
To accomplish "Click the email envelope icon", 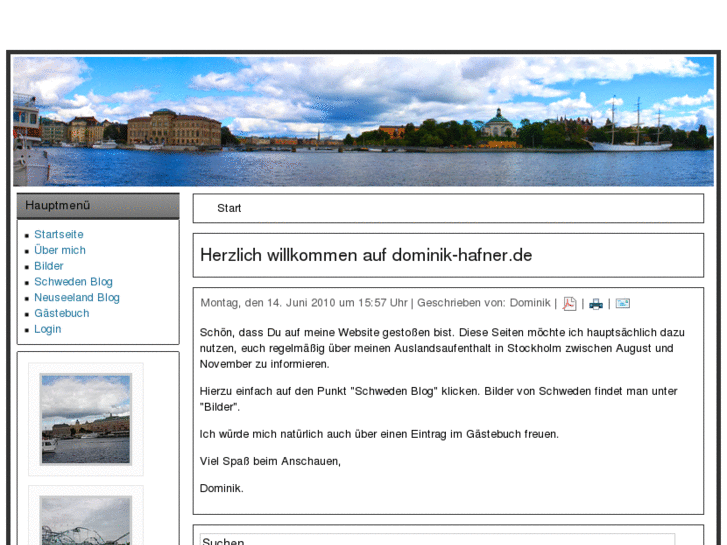I will pyautogui.click(x=622, y=304).
